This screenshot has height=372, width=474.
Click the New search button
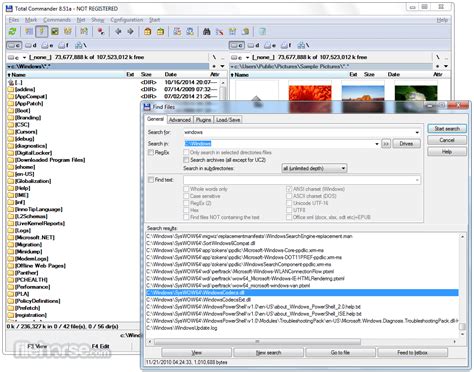pyautogui.click(x=268, y=352)
